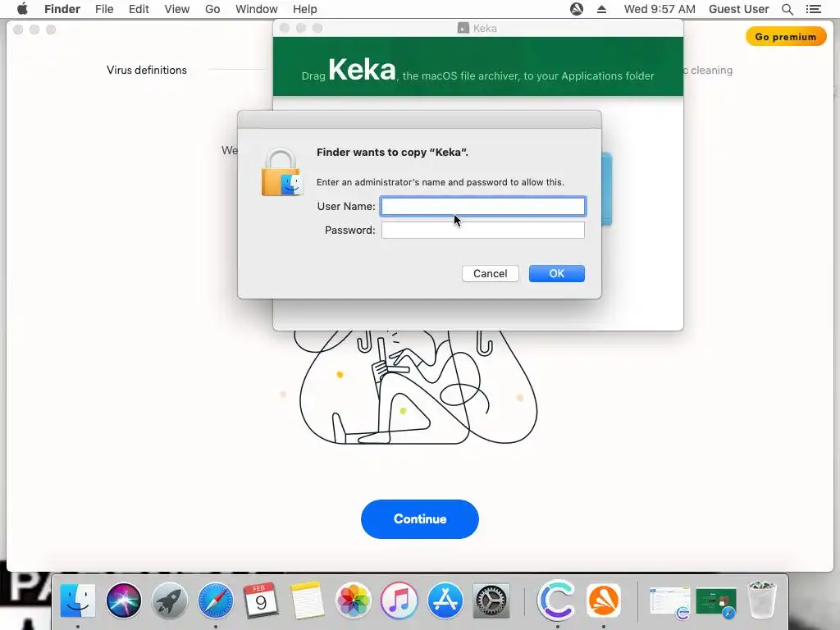Open the File menu
This screenshot has width=840, height=630.
pos(104,9)
